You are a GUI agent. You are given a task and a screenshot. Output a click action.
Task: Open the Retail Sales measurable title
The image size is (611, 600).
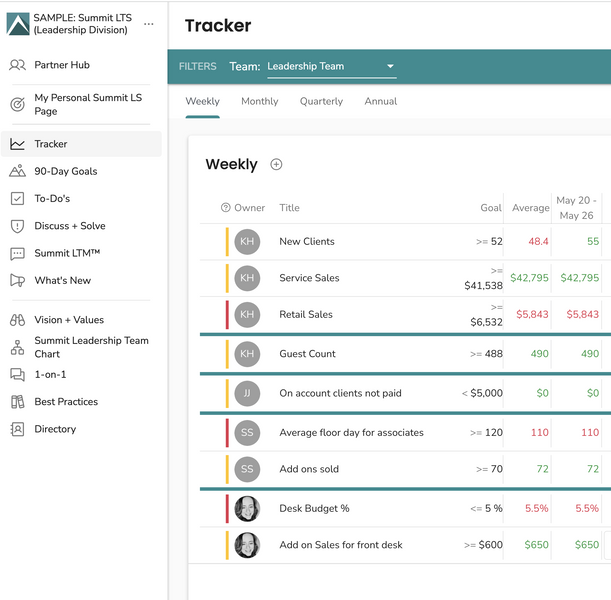coord(306,314)
